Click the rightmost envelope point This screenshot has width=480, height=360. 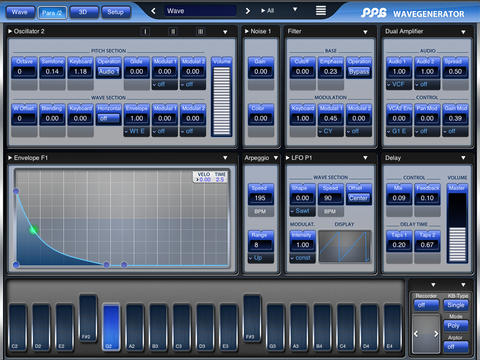(124, 265)
